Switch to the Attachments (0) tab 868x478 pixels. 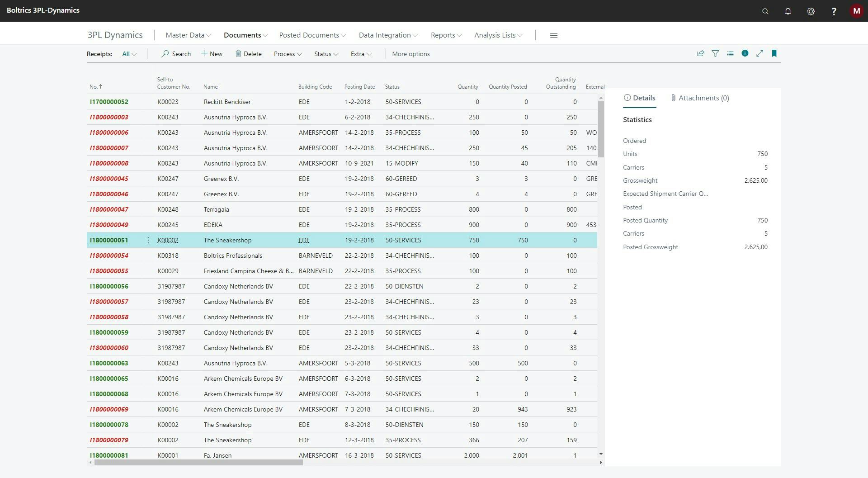click(700, 98)
